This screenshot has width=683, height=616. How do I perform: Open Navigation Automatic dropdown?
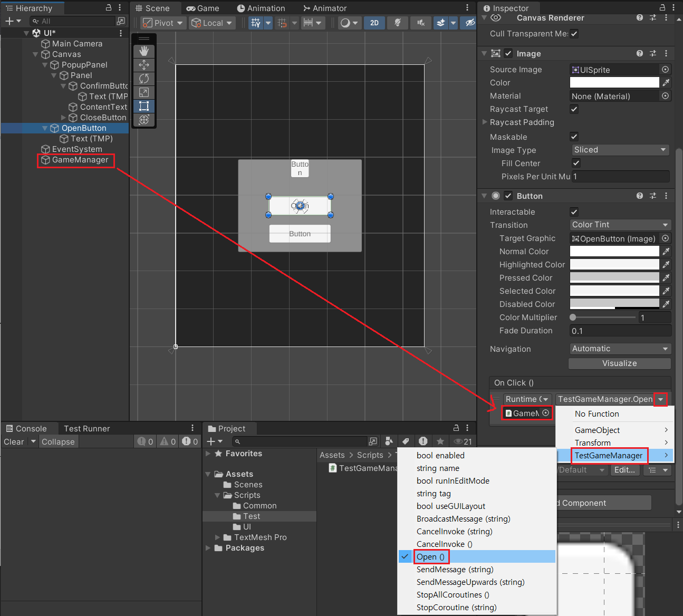click(620, 349)
